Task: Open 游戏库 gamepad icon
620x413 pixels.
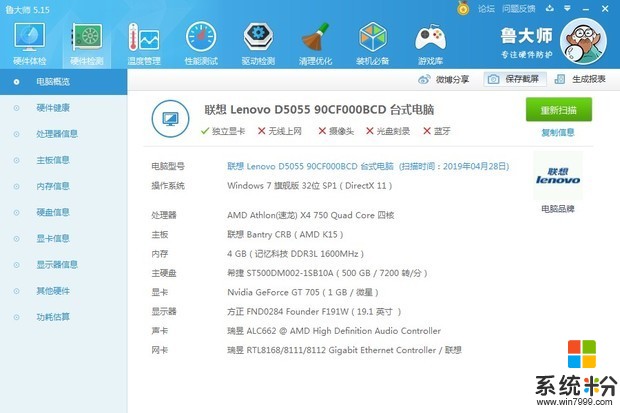Action: [x=430, y=44]
